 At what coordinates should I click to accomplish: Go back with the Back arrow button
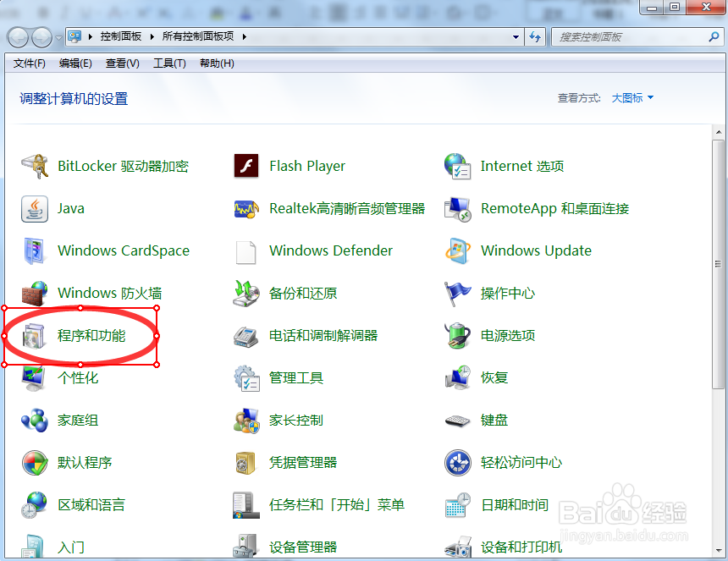coord(19,37)
